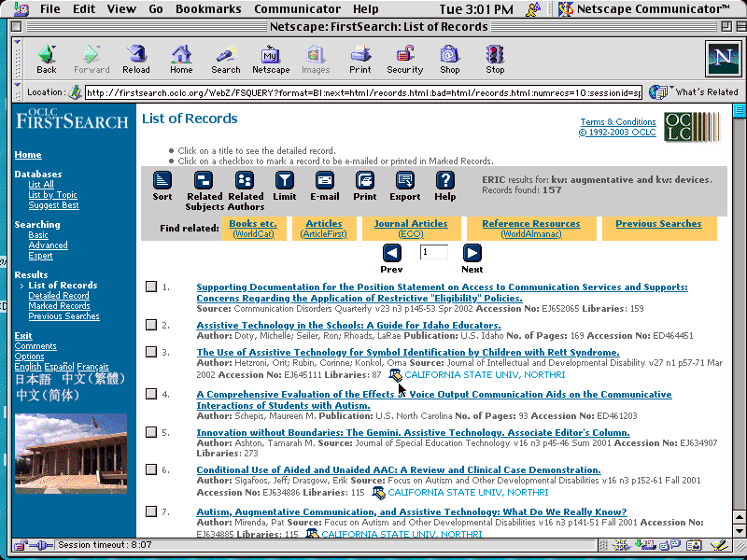Image resolution: width=747 pixels, height=560 pixels.
Task: Stop page loading with Stop icon
Action: pyautogui.click(x=495, y=60)
